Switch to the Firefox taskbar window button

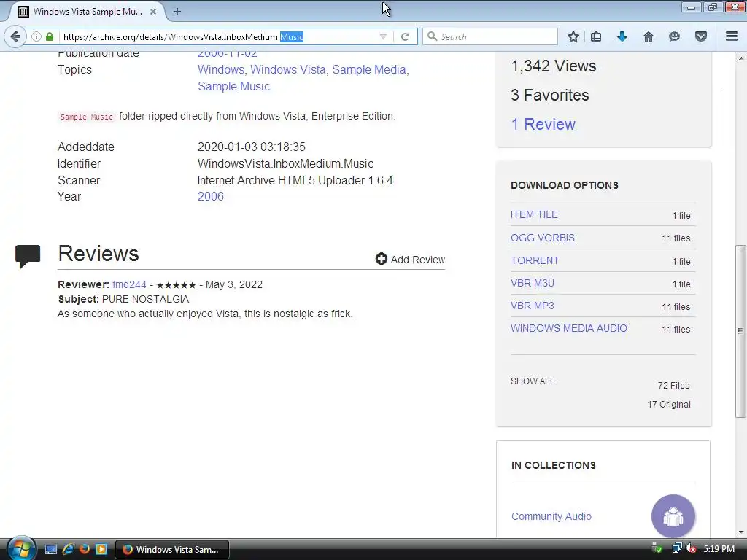click(172, 550)
